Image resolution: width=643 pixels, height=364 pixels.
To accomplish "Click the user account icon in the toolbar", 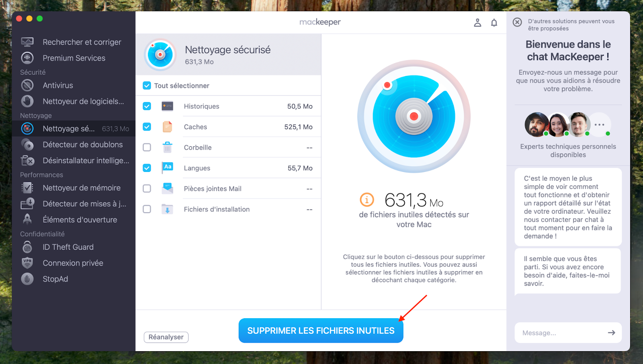I will (x=478, y=22).
